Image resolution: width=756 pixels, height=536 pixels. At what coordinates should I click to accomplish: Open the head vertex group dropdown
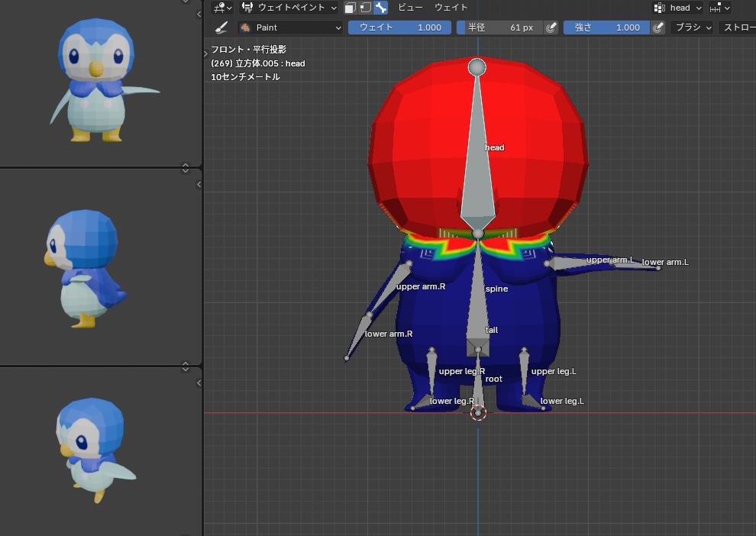(678, 8)
